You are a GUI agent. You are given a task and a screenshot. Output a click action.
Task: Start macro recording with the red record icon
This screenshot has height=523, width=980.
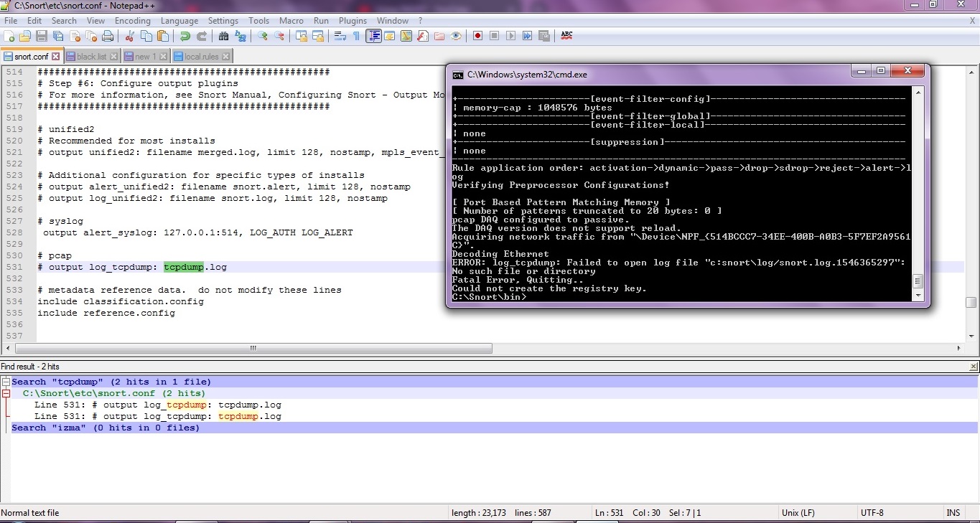pyautogui.click(x=477, y=36)
